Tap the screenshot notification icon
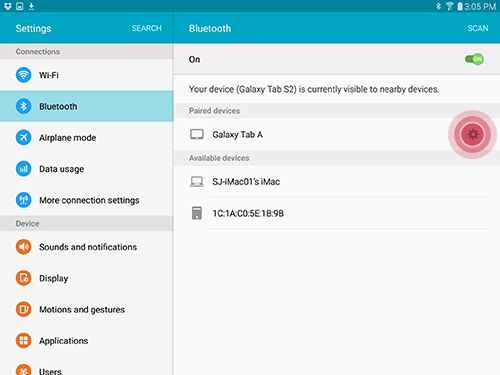 click(20, 6)
